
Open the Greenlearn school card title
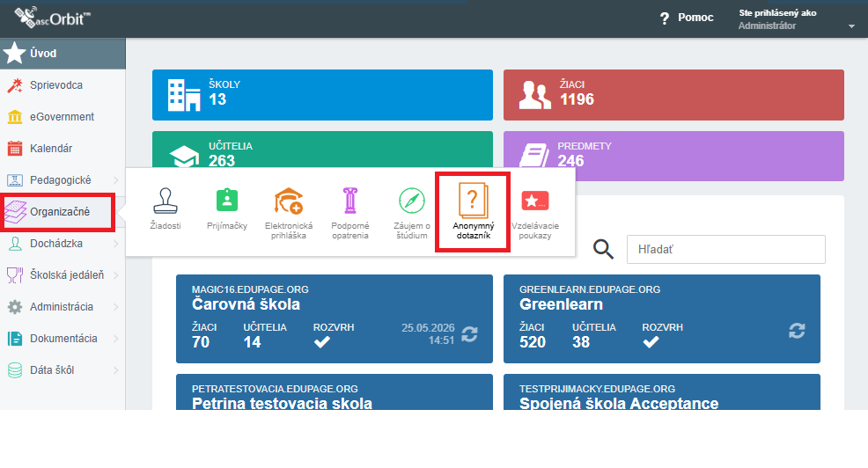coord(561,304)
